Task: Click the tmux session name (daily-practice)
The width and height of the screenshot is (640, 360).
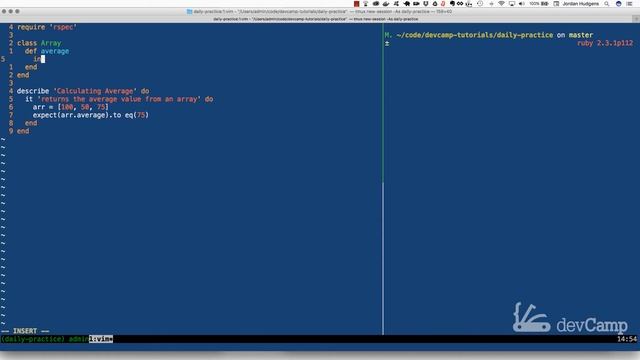Action: [33, 339]
